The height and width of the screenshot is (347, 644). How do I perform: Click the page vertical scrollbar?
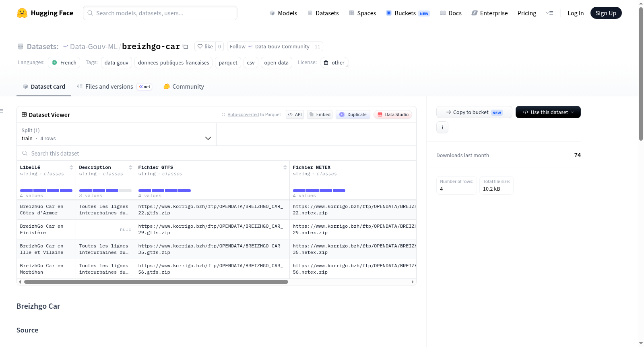[641, 74]
